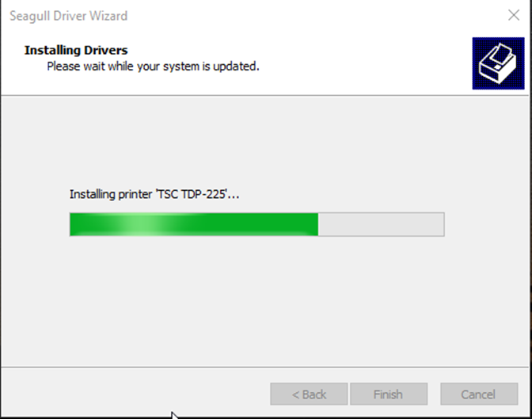
Task: Click the bright shimmer on the progress bar
Action: pyautogui.click(x=141, y=224)
